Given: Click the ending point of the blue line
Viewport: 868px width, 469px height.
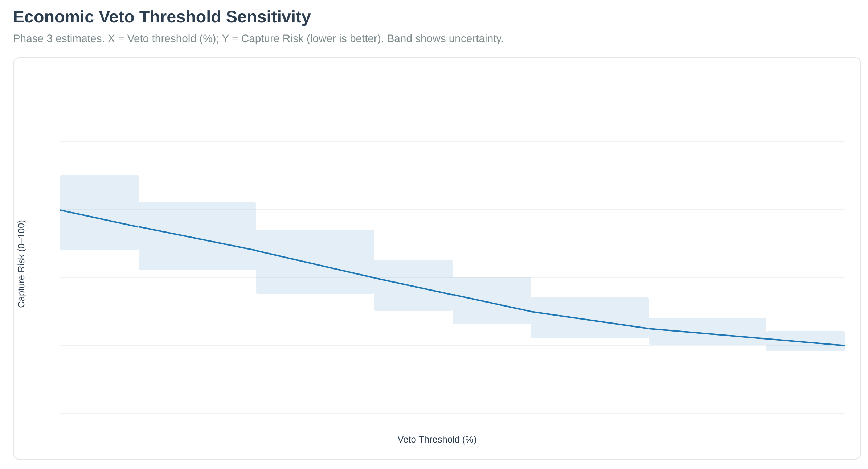Looking at the screenshot, I should pyautogui.click(x=844, y=345).
